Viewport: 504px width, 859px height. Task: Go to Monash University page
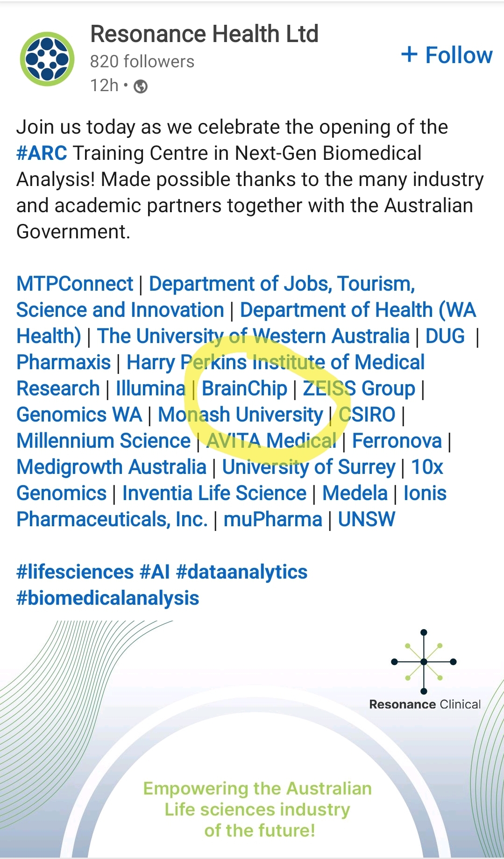[x=240, y=415]
